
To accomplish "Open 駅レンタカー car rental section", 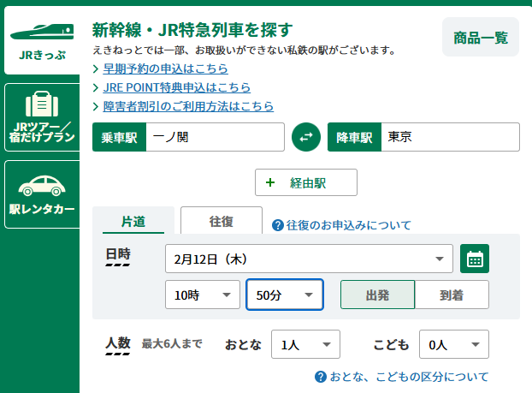I will (41, 185).
